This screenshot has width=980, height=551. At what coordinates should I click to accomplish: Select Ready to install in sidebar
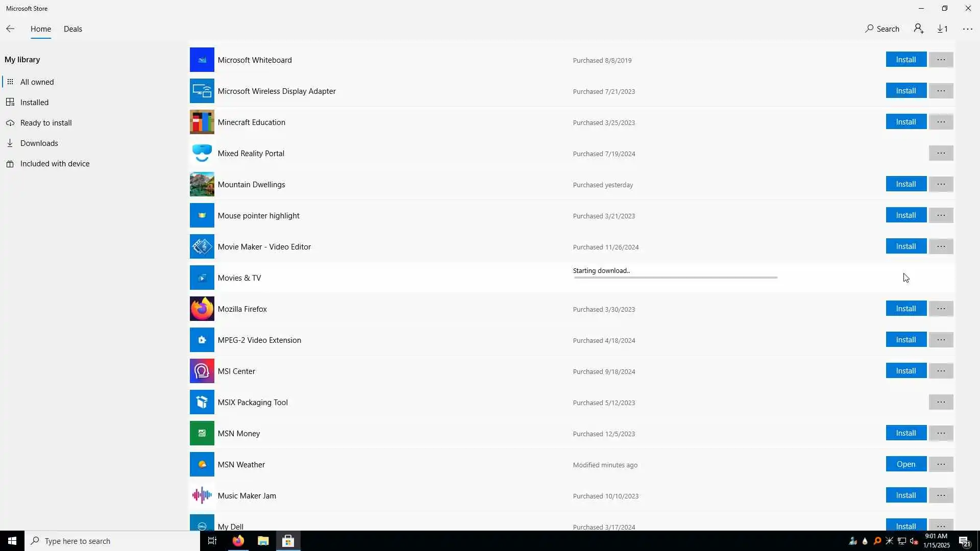pos(46,123)
